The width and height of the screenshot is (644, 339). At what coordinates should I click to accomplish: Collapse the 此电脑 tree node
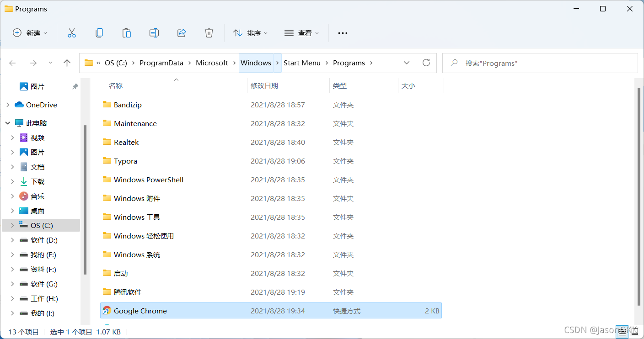point(8,123)
